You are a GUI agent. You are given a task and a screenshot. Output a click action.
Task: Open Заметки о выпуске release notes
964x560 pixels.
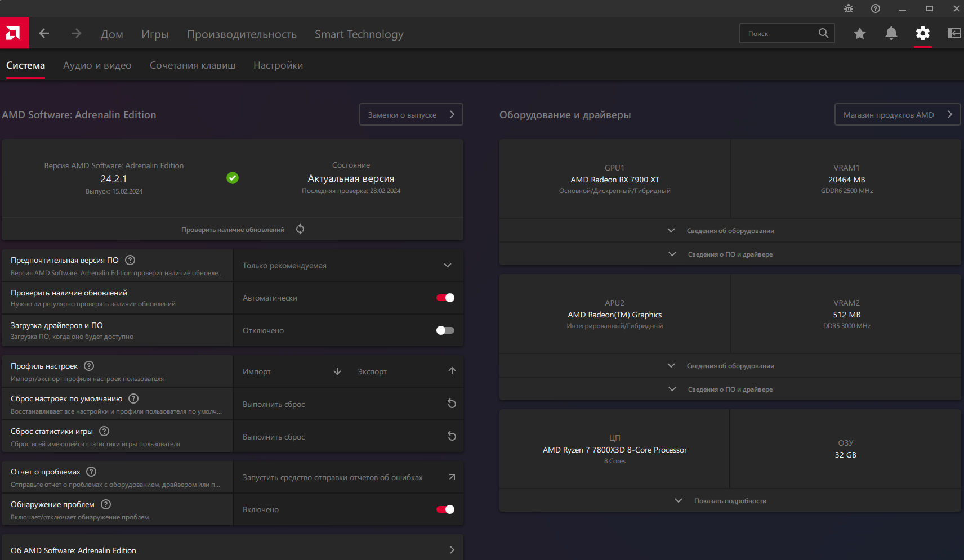pos(411,115)
